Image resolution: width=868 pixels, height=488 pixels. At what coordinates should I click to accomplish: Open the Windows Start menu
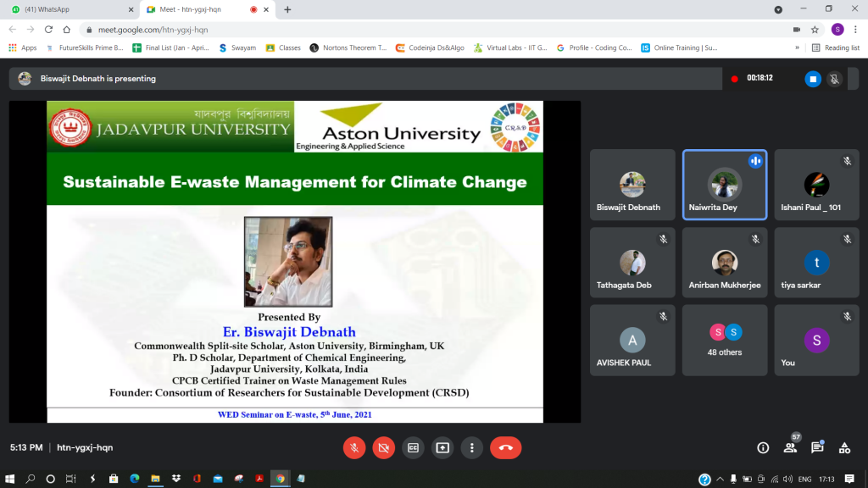point(9,479)
